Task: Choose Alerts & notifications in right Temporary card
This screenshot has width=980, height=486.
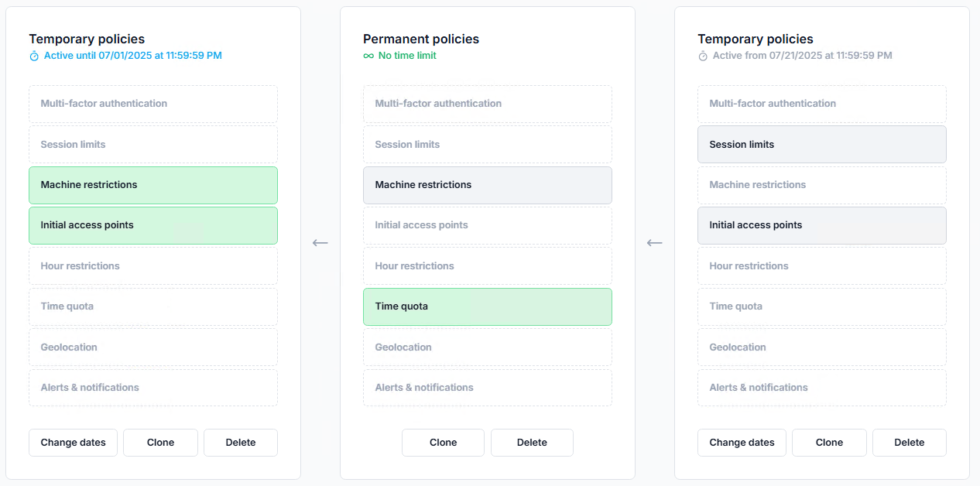Action: 822,388
